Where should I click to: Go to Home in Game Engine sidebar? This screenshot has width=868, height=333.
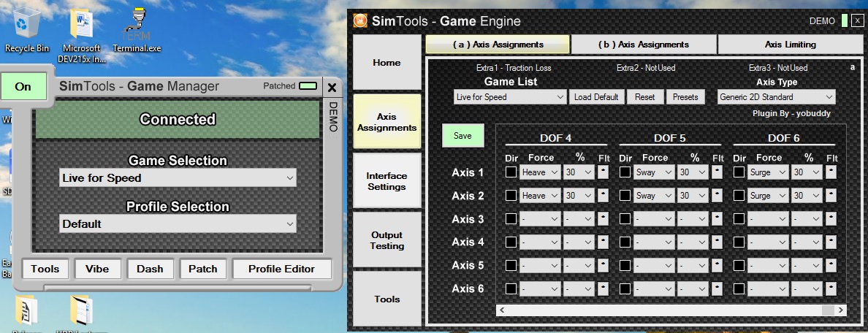(x=387, y=63)
